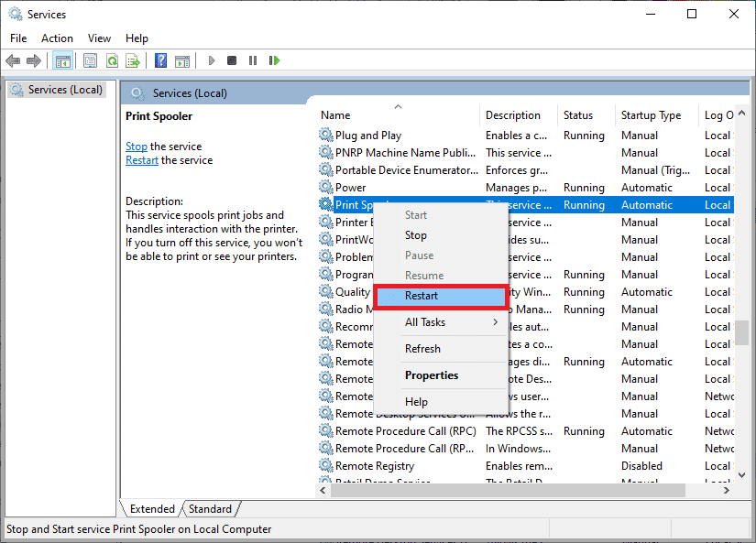This screenshot has width=756, height=543.
Task: Click the Pause Service toolbar button
Action: point(253,60)
